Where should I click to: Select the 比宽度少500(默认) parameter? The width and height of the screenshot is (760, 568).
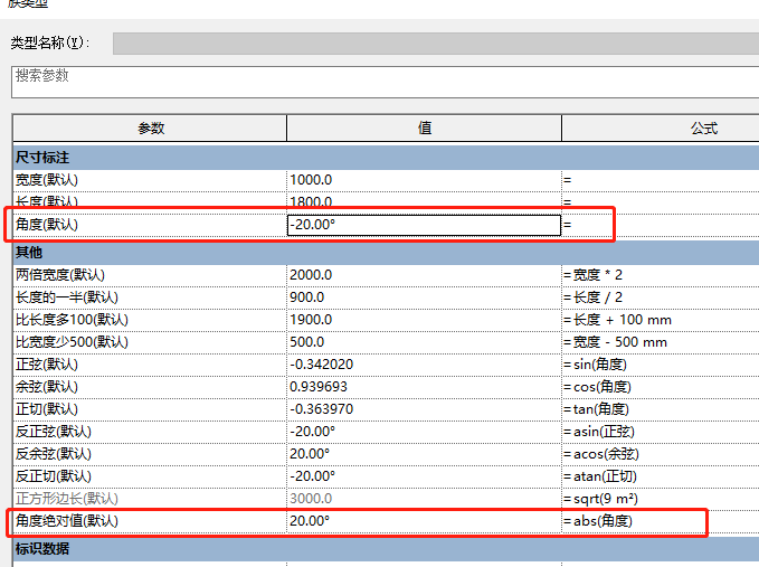click(x=72, y=342)
